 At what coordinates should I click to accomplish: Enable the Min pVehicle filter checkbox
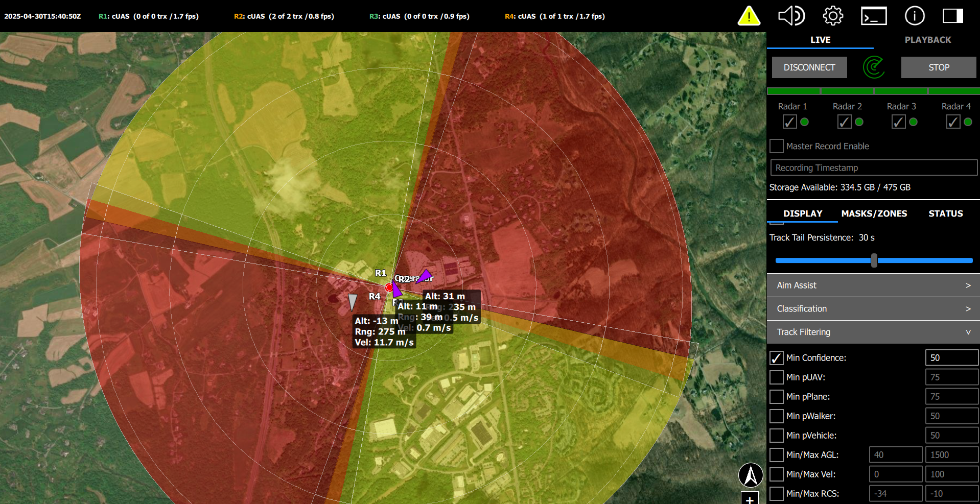coord(777,436)
